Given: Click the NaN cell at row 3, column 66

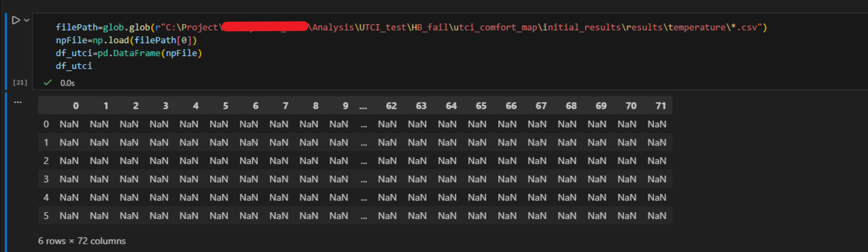Looking at the screenshot, I should (x=507, y=179).
